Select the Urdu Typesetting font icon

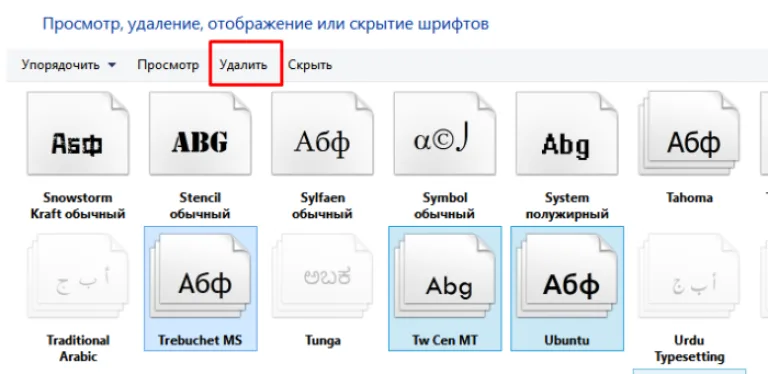pos(689,276)
